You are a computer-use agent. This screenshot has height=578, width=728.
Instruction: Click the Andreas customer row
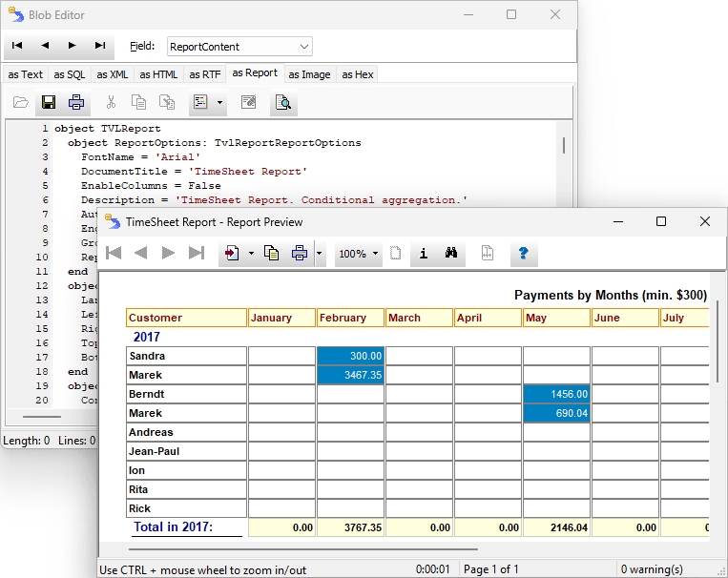[186, 432]
